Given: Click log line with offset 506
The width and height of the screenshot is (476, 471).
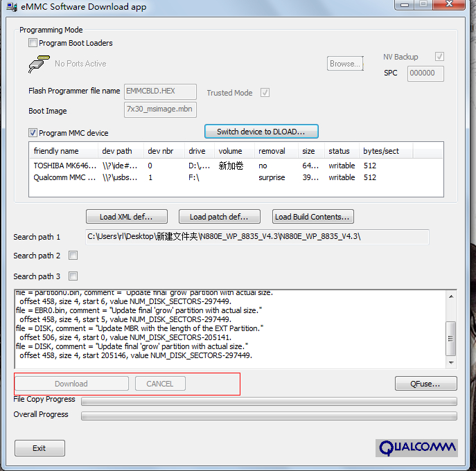Looking at the screenshot, I should click(x=125, y=337).
